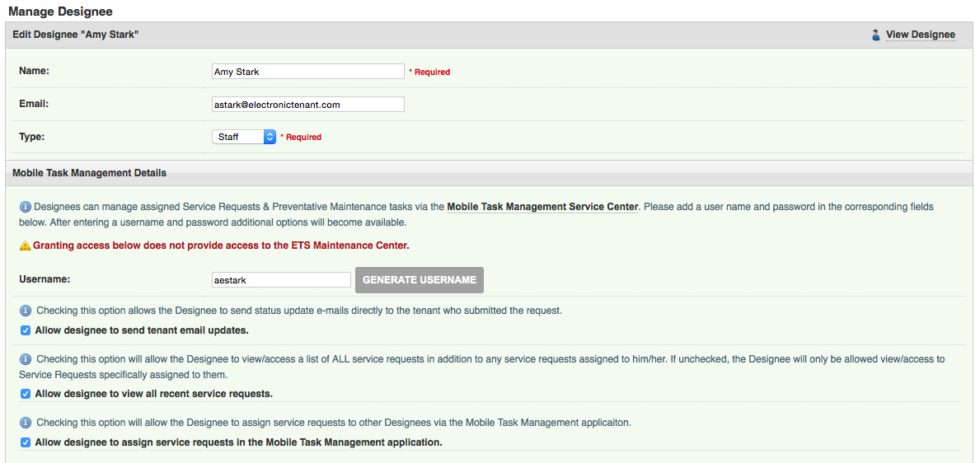Disable Allow designee to assign service requests checkbox

coord(26,442)
